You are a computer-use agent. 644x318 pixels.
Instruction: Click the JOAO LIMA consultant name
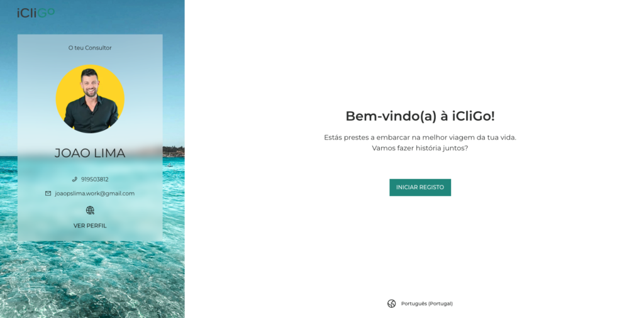point(90,153)
